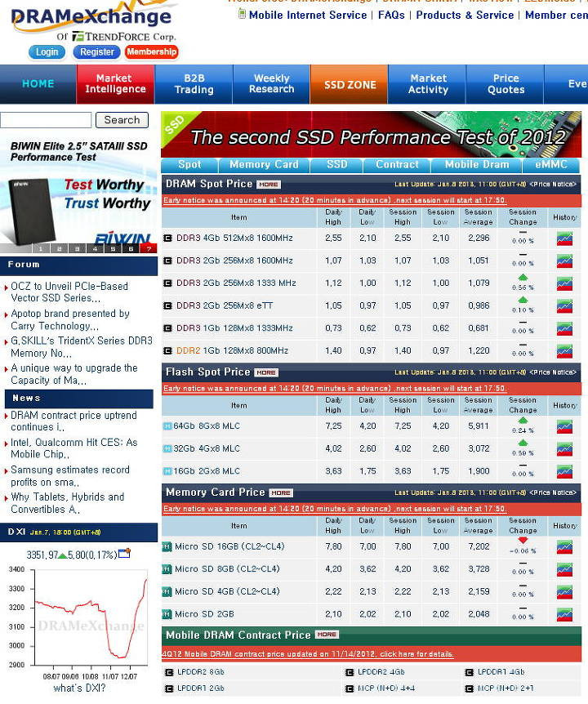Select slide 1 in BIWIN ad carousel
The image size is (588, 704).
[x=41, y=248]
